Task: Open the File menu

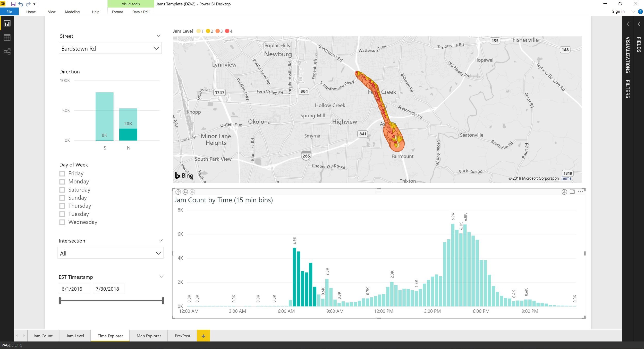Action: pyautogui.click(x=9, y=12)
